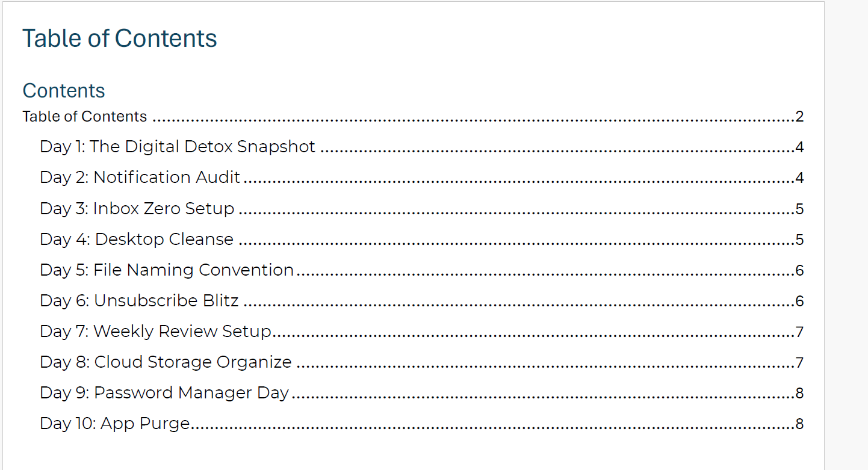Open the Day 9: Password Manager Day link
868x470 pixels.
point(164,393)
